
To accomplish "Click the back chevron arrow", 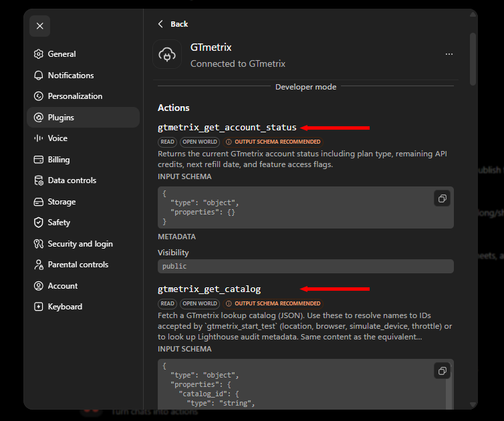I will coord(160,24).
